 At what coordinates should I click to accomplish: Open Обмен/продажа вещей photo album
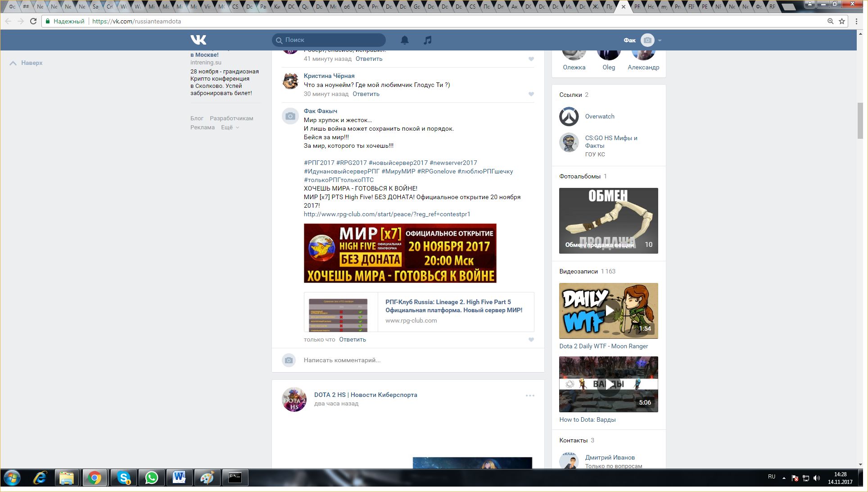(609, 221)
